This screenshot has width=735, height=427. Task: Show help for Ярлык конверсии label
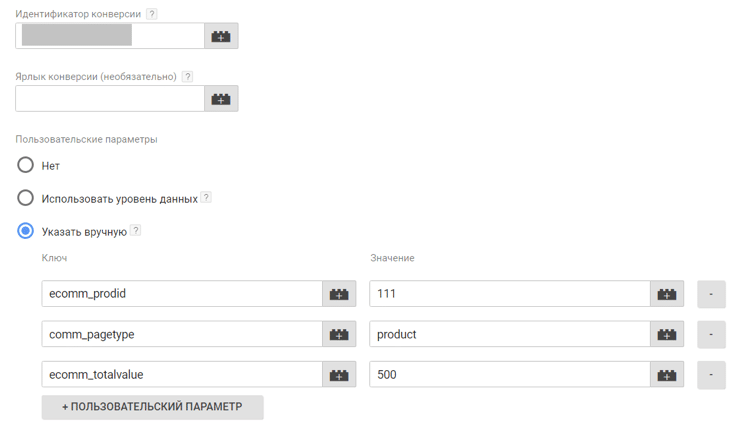pos(187,77)
